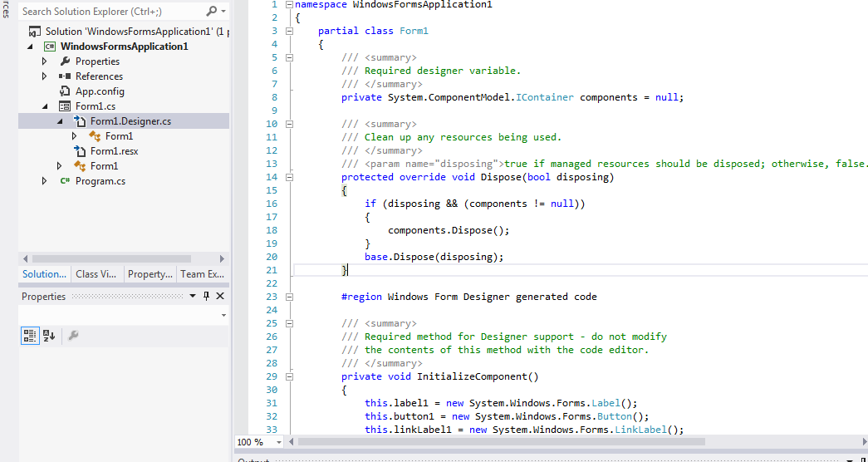Collapse the Form1.Designer.cs node
Screen dimensions: 868x462
(60, 121)
